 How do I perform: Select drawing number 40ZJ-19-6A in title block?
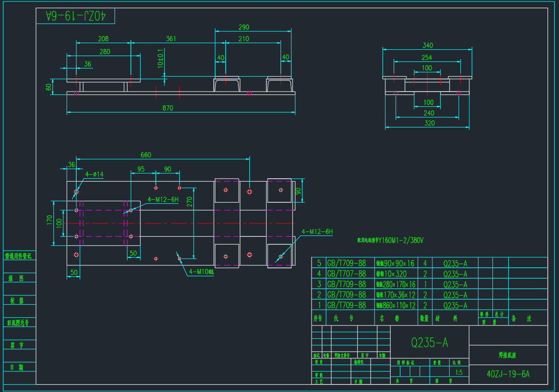pos(508,374)
